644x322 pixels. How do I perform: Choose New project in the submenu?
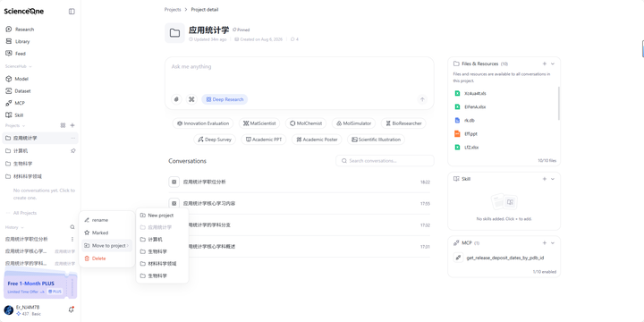(x=162, y=216)
